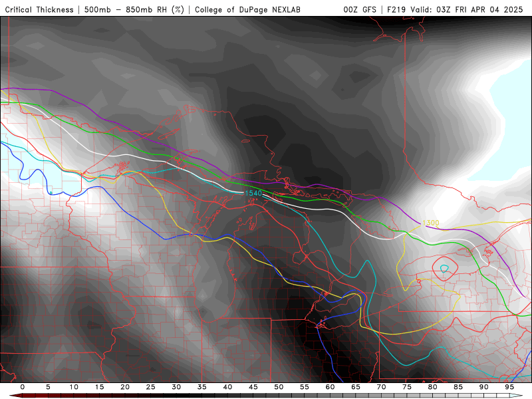Click the "F219 Valid: 03Z FRI APR 04 2025" timestamp
This screenshot has width=532, height=399.
click(455, 10)
